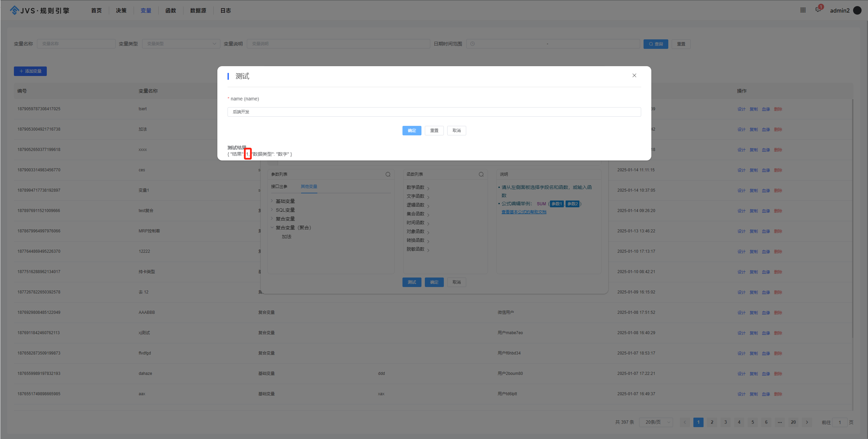Go to next page arrow in pagination
This screenshot has height=439, width=868.
coord(807,422)
